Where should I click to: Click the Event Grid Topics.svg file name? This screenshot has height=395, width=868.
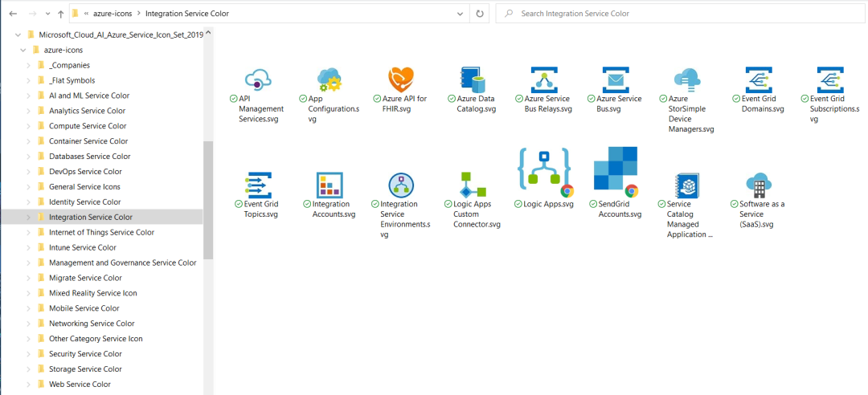point(260,209)
